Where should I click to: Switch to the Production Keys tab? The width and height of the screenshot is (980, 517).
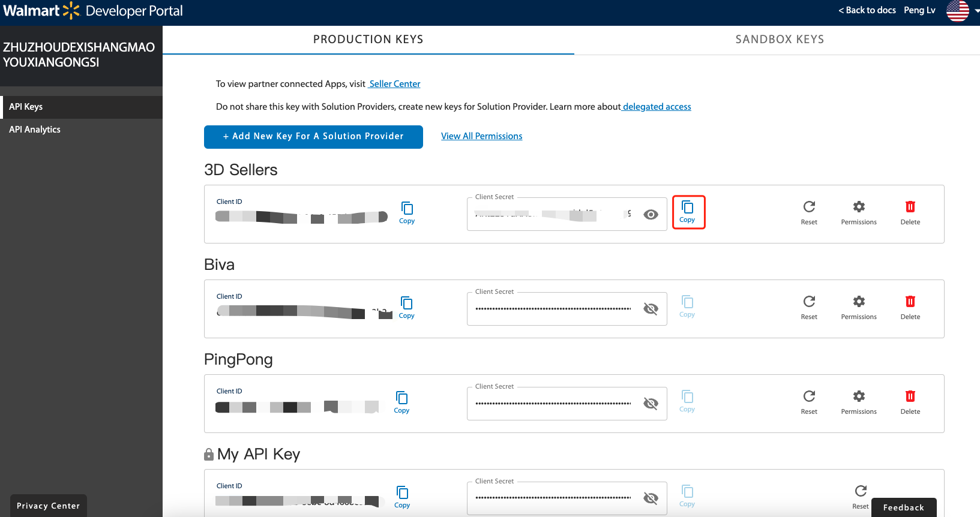tap(368, 40)
